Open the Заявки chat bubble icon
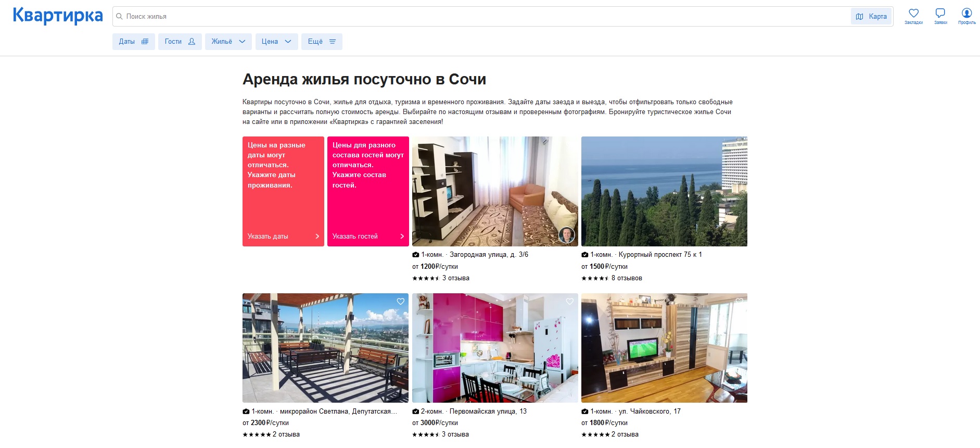Viewport: 980px width, 448px height. coord(940,14)
